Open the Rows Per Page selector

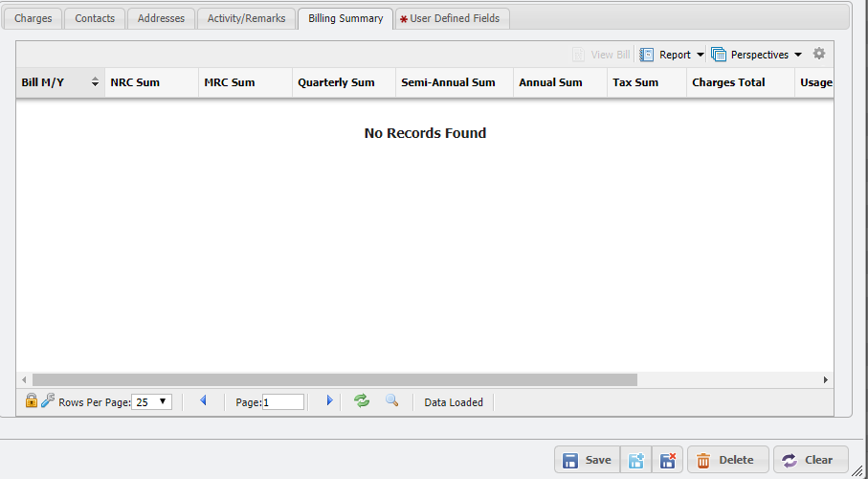pos(151,402)
